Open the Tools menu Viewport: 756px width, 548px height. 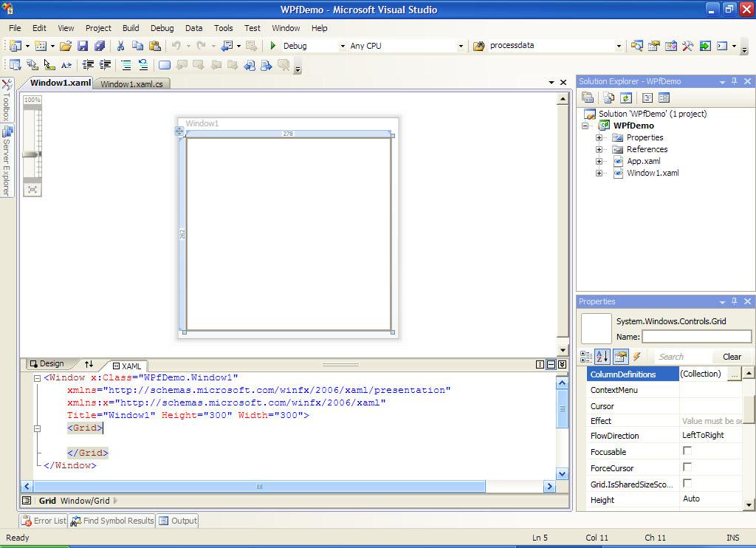click(223, 28)
